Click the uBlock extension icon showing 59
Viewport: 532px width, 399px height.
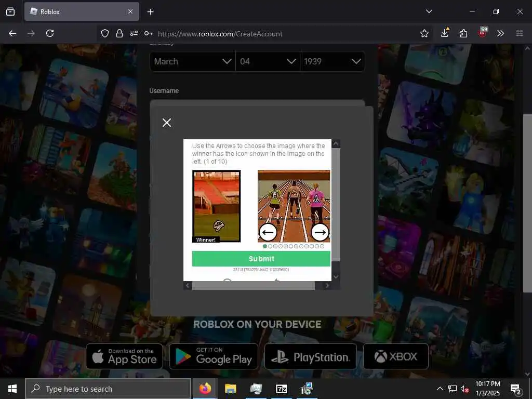point(482,32)
